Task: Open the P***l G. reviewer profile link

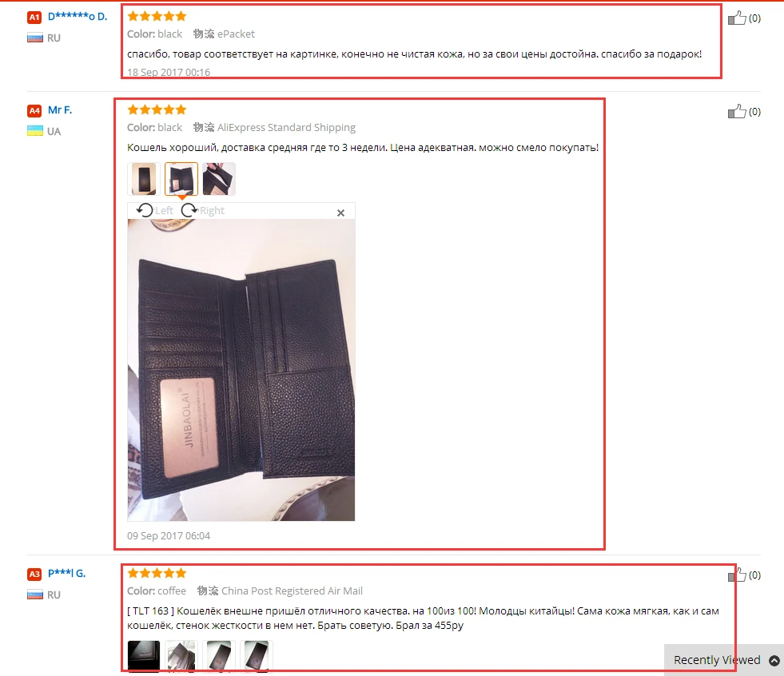Action: 66,574
